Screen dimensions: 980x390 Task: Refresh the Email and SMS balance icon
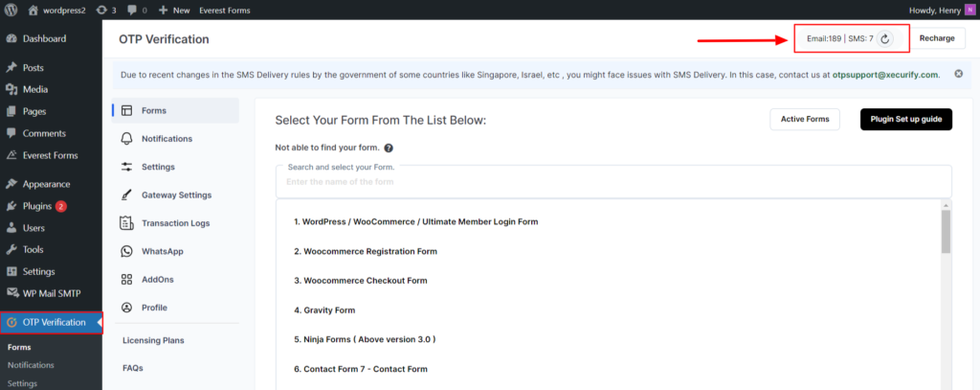884,39
